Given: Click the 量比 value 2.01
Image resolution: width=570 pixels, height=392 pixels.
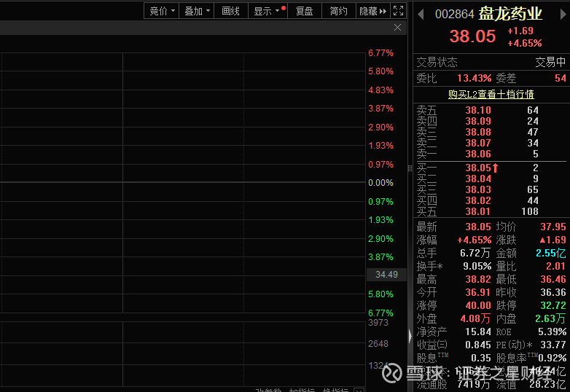Looking at the screenshot, I should click(555, 266).
